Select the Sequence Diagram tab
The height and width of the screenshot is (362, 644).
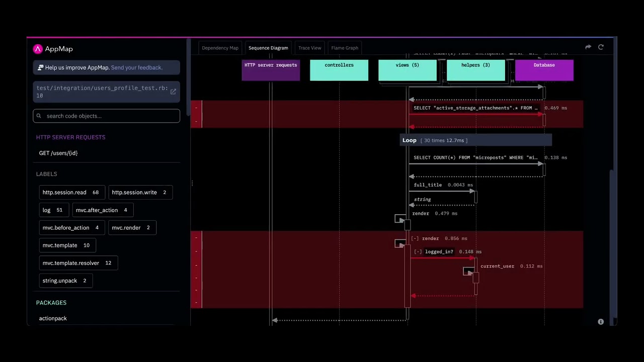(x=268, y=48)
